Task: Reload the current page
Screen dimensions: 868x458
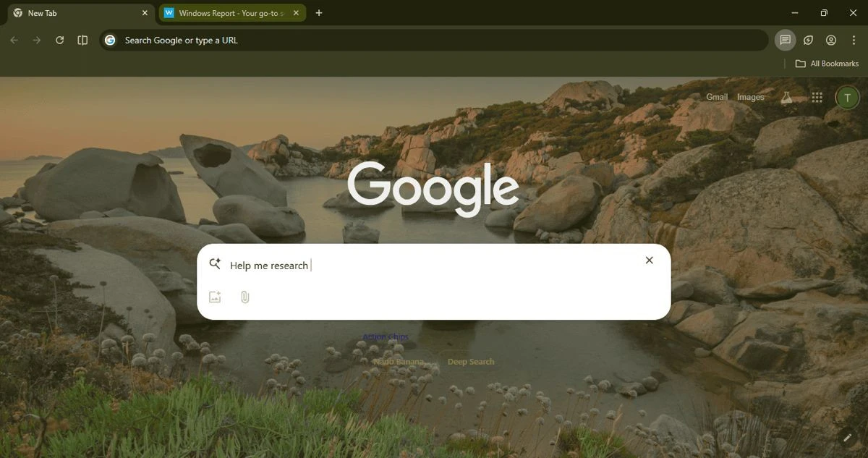Action: pyautogui.click(x=60, y=40)
